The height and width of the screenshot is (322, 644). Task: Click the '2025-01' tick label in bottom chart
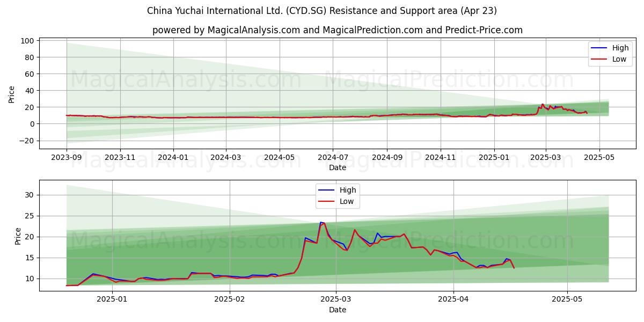point(112,301)
